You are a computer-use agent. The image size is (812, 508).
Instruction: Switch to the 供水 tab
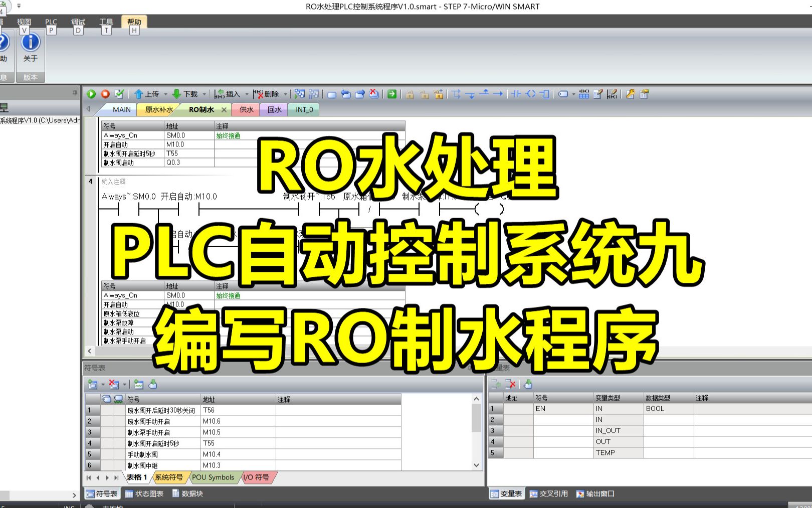pos(246,109)
